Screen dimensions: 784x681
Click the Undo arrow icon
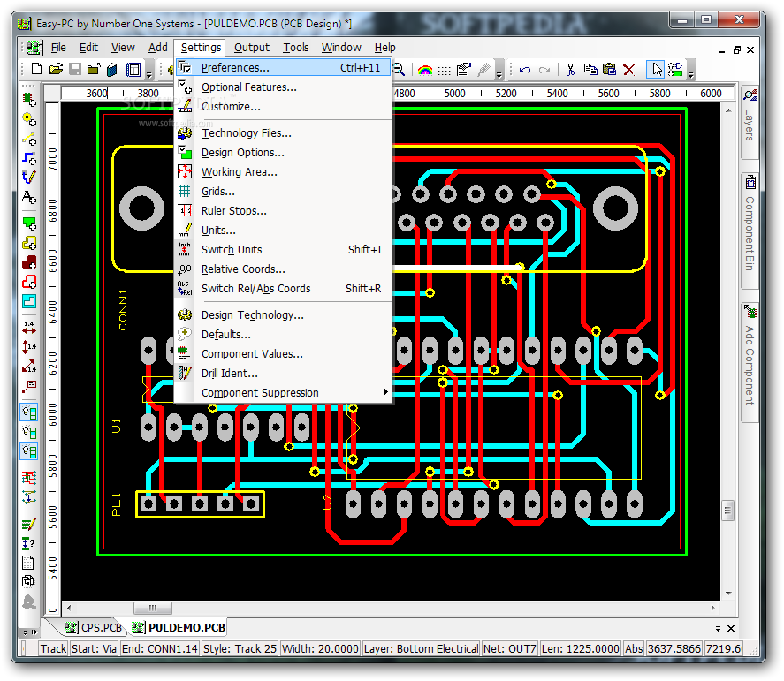pos(524,70)
